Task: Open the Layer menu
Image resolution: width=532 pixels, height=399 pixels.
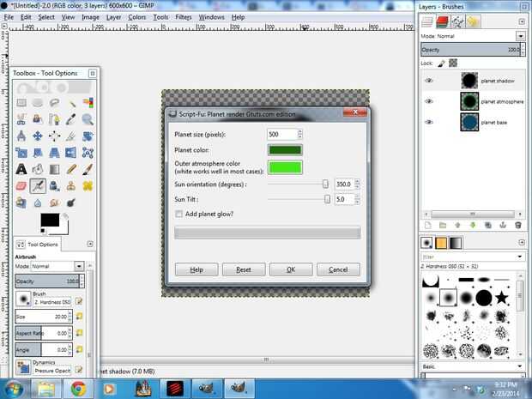Action: 113,17
